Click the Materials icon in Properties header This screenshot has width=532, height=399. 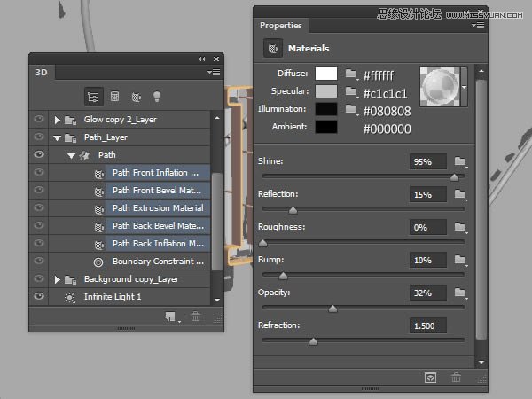tap(273, 48)
